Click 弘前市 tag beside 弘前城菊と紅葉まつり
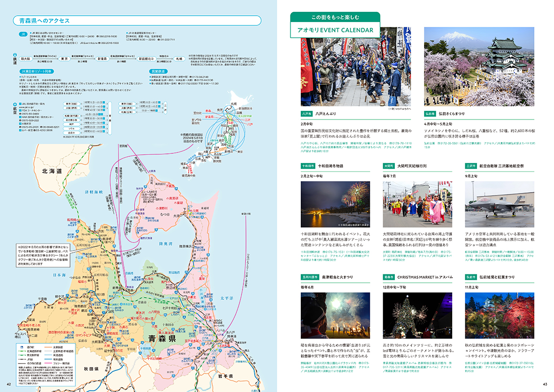This screenshot has height=392, width=554. point(471,277)
